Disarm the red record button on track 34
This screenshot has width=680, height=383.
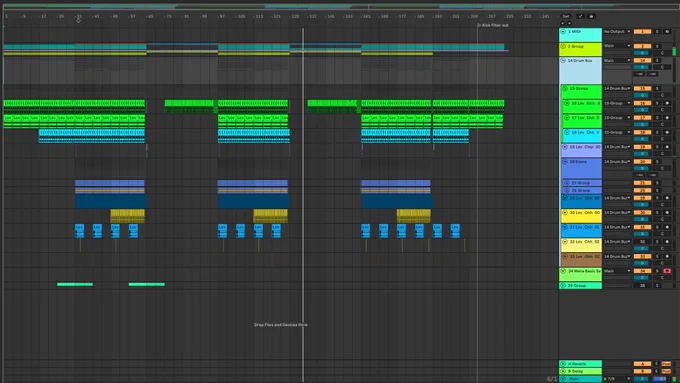(667, 271)
